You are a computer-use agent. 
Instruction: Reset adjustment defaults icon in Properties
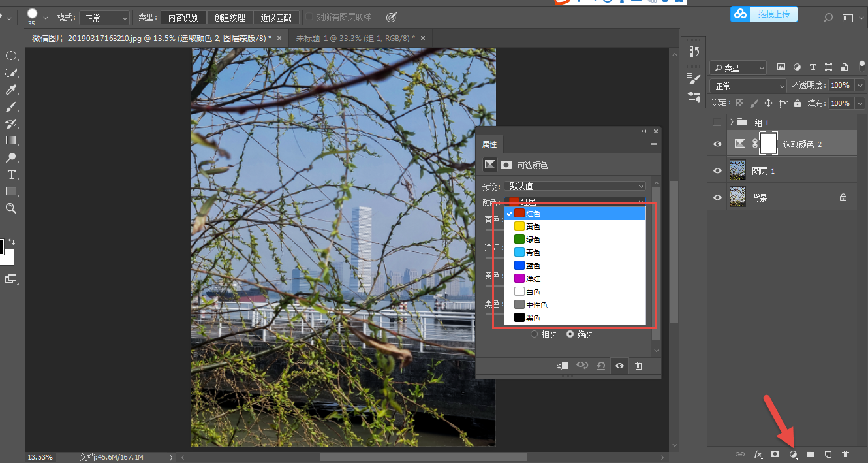click(x=600, y=366)
